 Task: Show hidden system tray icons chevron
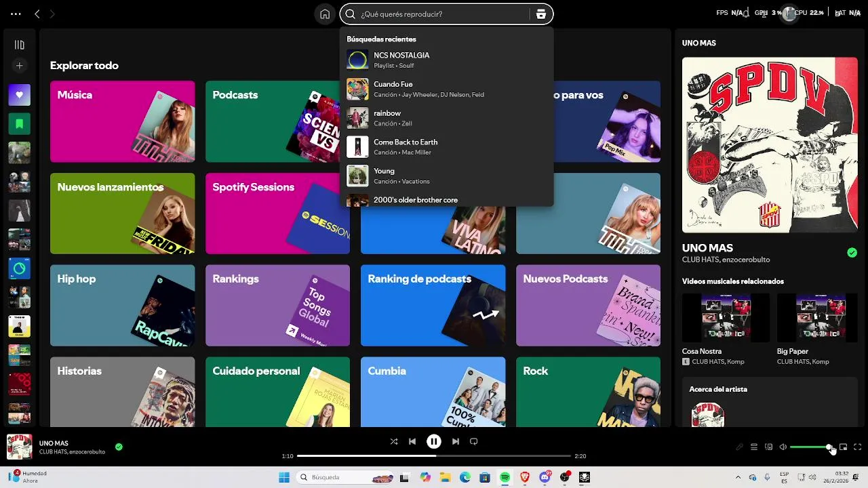pos(738,477)
